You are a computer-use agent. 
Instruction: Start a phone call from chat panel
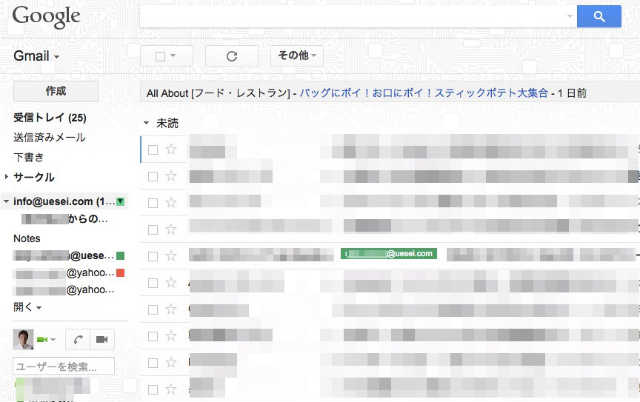pos(78,339)
